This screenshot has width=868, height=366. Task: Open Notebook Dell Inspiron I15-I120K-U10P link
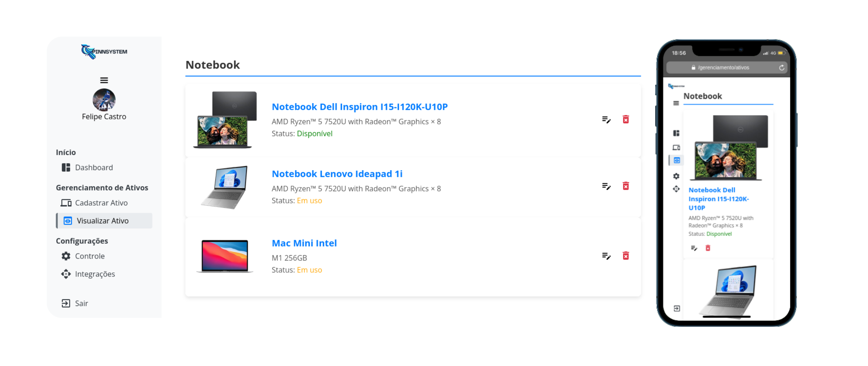pos(359,106)
